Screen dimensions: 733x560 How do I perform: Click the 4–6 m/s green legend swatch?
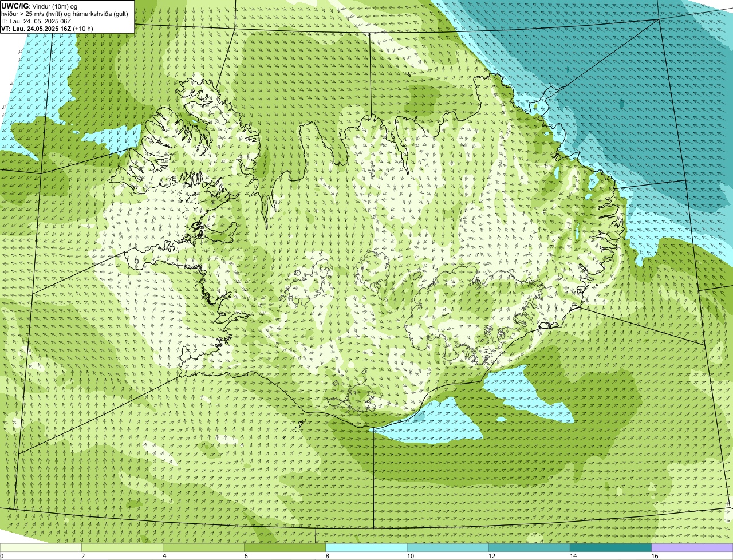[x=203, y=548]
